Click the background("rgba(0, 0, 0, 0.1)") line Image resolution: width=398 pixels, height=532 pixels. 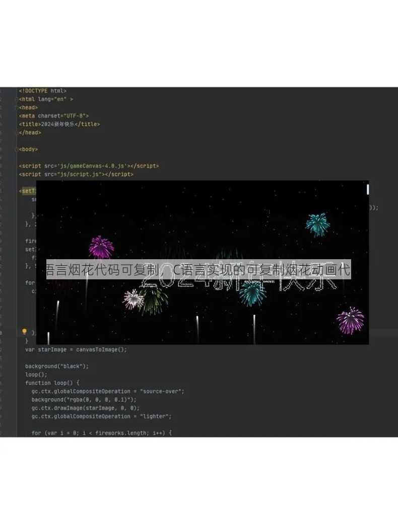[84, 400]
